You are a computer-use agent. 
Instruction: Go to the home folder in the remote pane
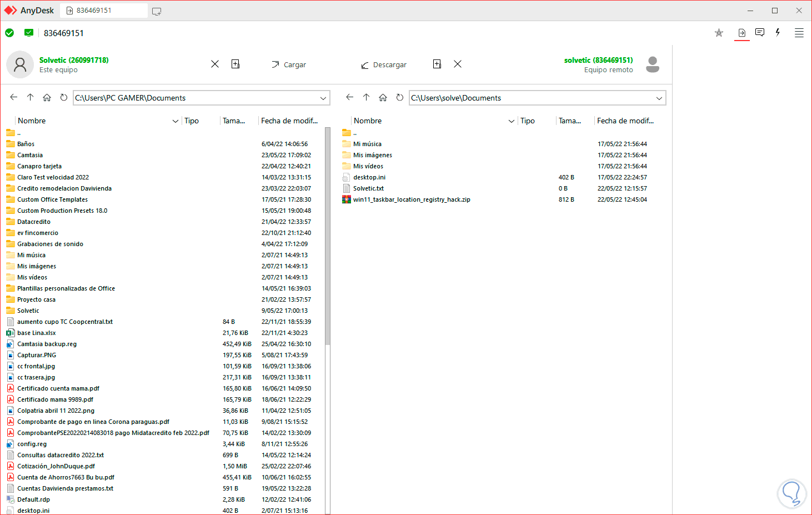pos(383,98)
